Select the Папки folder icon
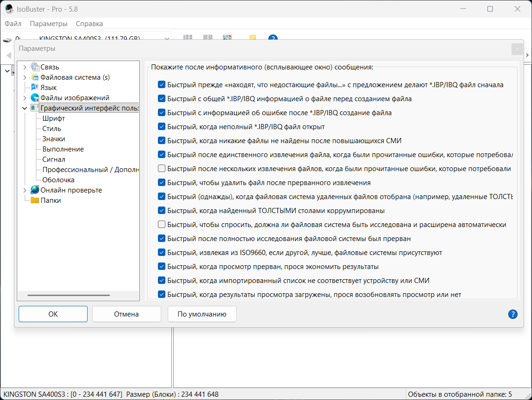The image size is (532, 400). click(35, 200)
